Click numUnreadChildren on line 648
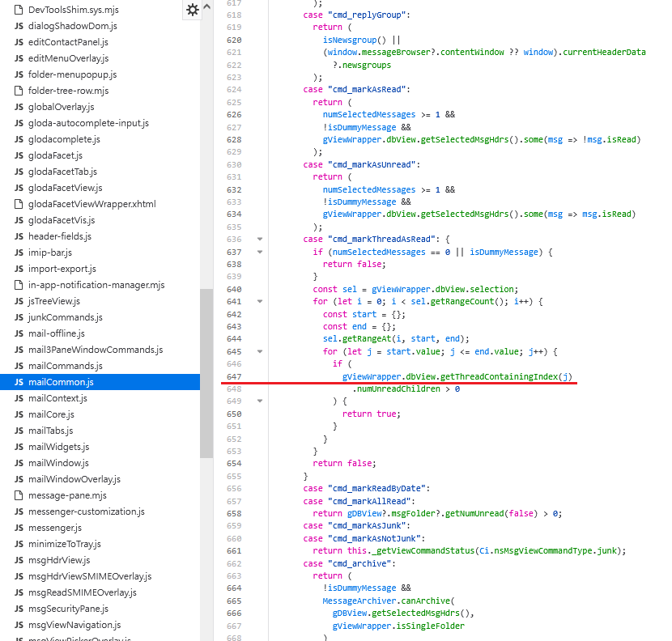Screen dimensions: 672x641 coord(398,388)
